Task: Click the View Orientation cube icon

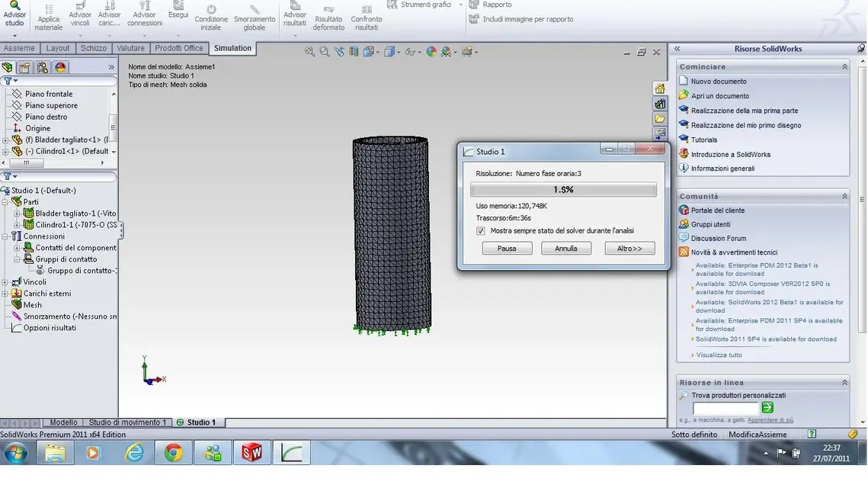Action: tap(368, 52)
